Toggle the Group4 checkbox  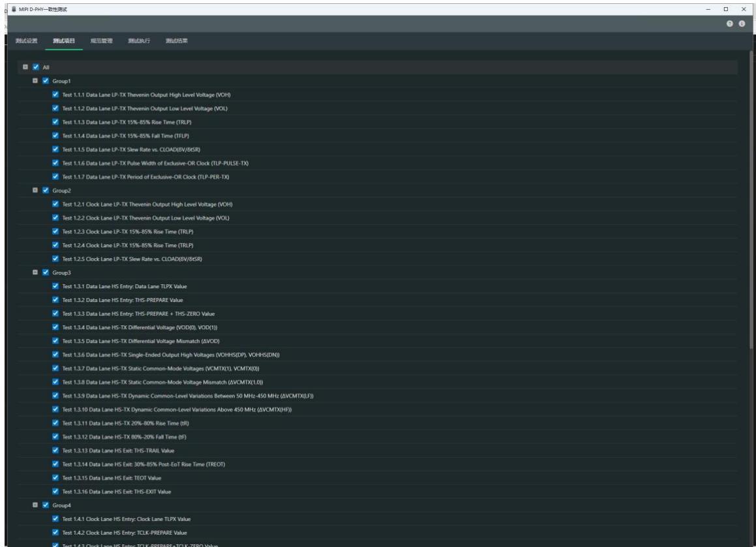click(x=46, y=505)
